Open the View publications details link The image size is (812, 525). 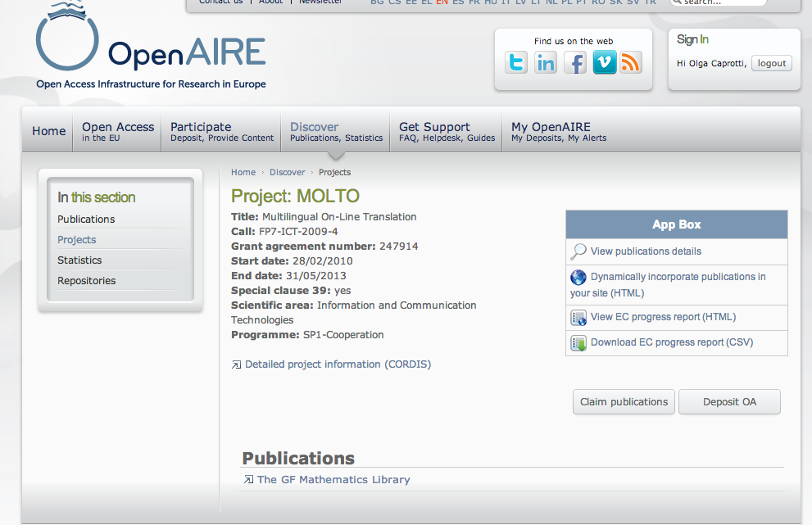coord(646,251)
